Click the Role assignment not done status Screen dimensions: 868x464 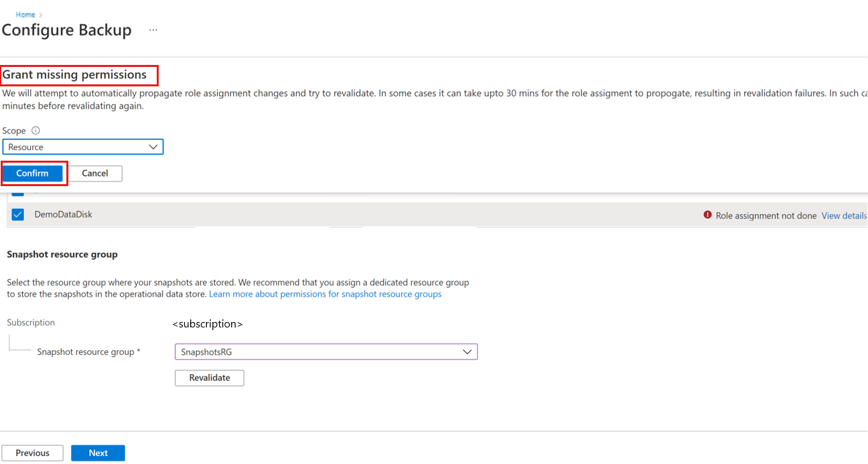(x=766, y=216)
